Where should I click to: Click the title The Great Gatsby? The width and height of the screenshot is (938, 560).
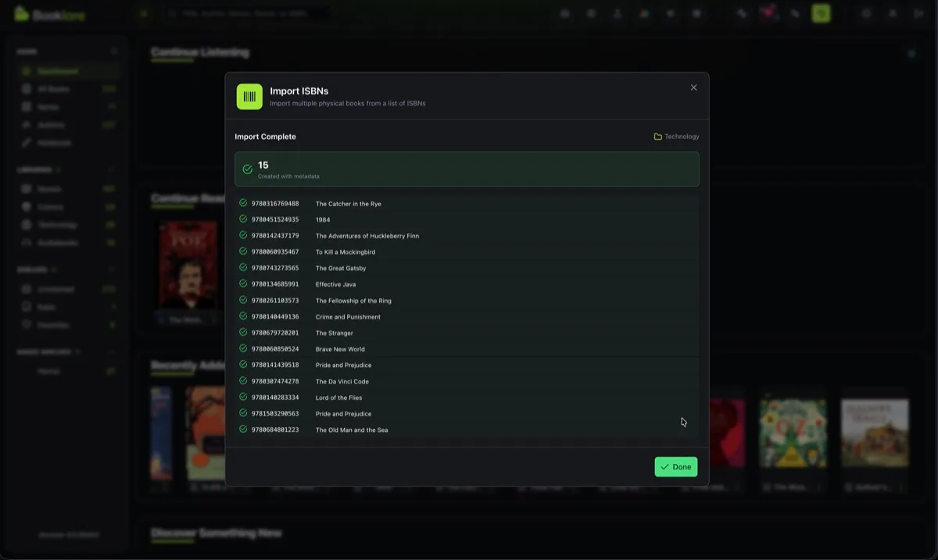341,268
